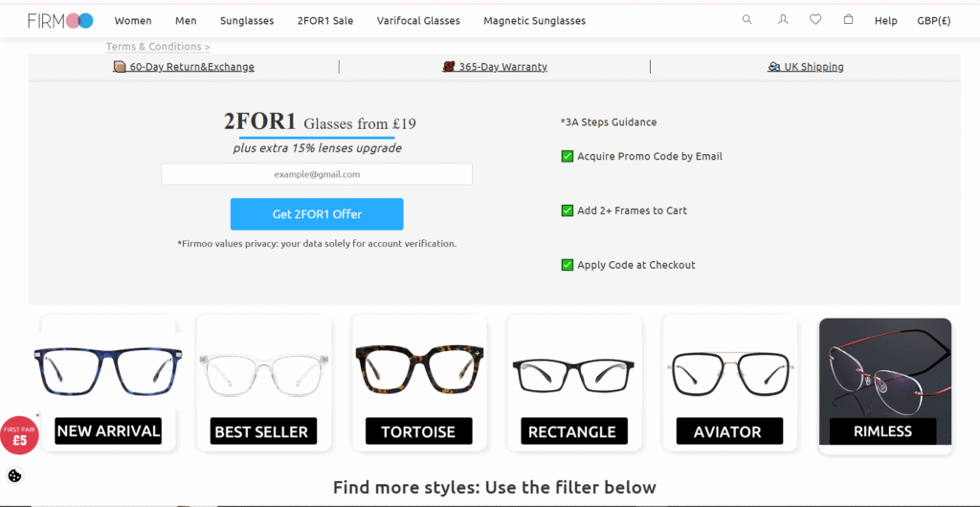Open the Men menu

pos(186,21)
